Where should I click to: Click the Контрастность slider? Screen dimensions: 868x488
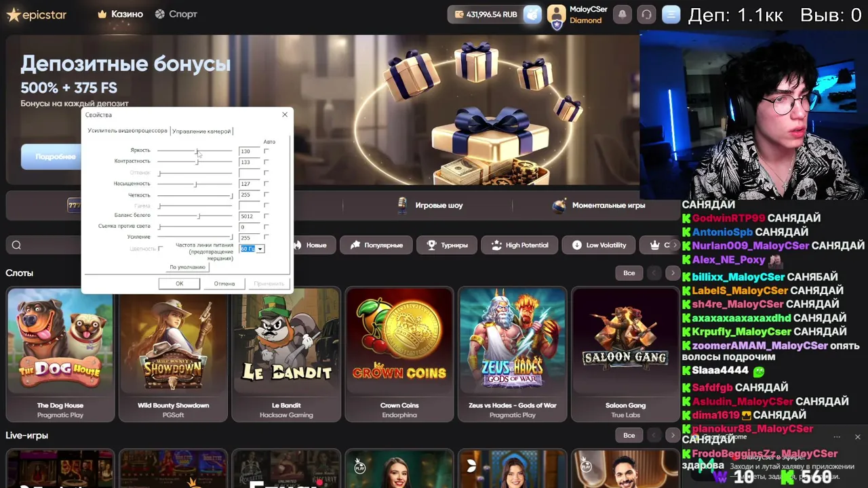tap(195, 161)
